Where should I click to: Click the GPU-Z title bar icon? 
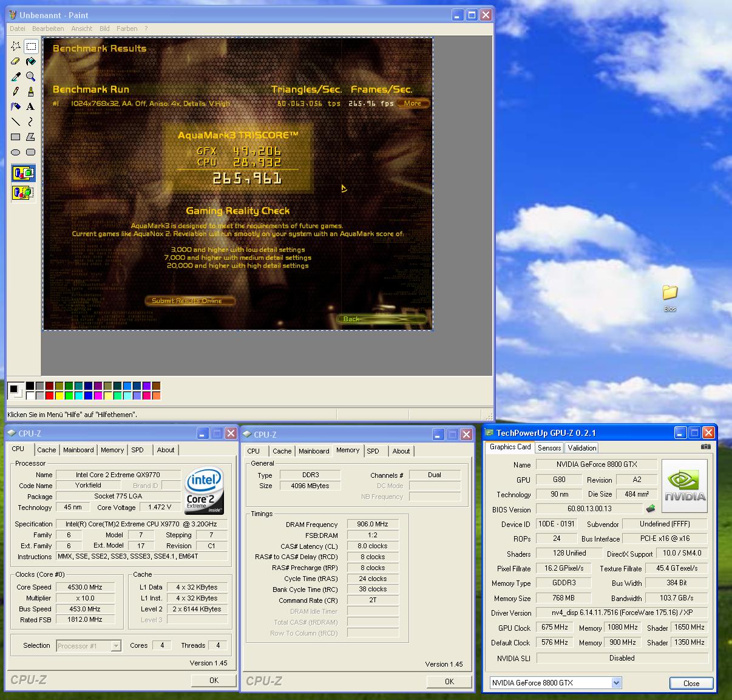489,433
